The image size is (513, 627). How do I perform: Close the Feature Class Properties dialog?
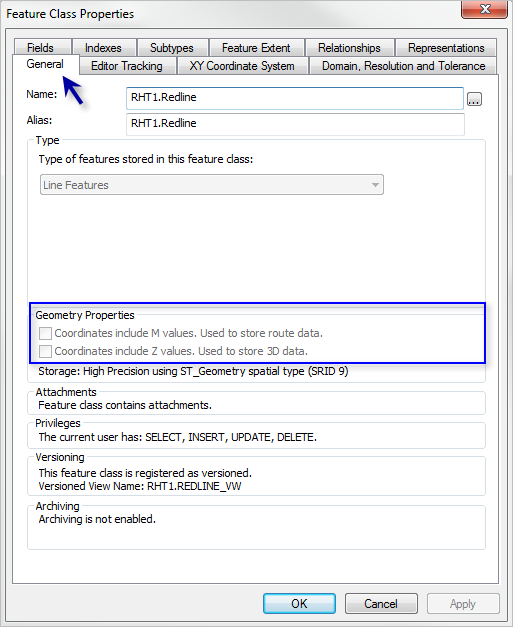[484, 9]
